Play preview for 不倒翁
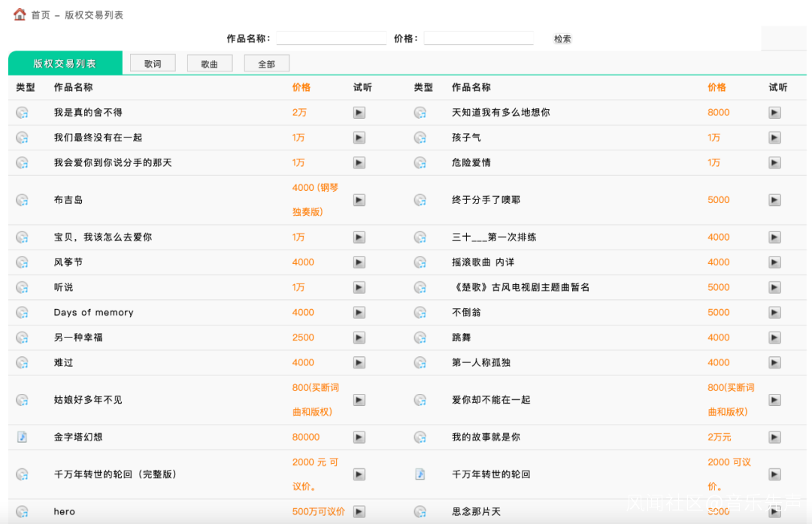This screenshot has height=524, width=812. (774, 313)
